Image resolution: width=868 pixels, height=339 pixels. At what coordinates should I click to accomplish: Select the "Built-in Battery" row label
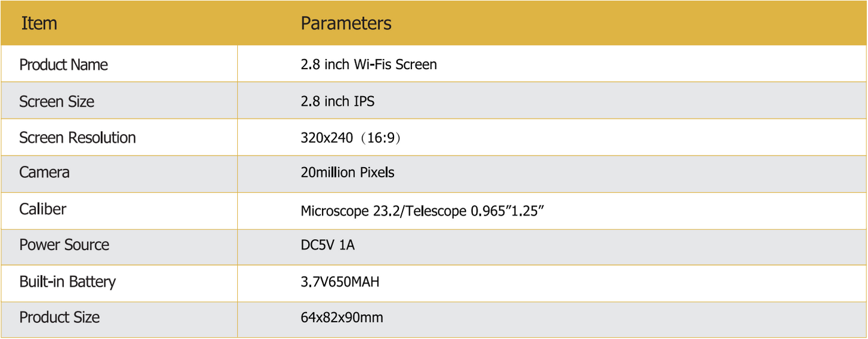coord(67,281)
